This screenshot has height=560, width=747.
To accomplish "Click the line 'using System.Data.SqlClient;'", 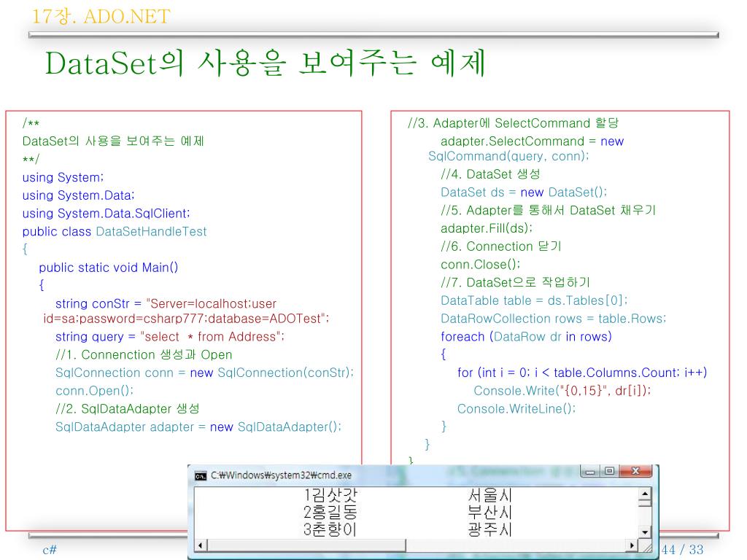I will [x=107, y=214].
